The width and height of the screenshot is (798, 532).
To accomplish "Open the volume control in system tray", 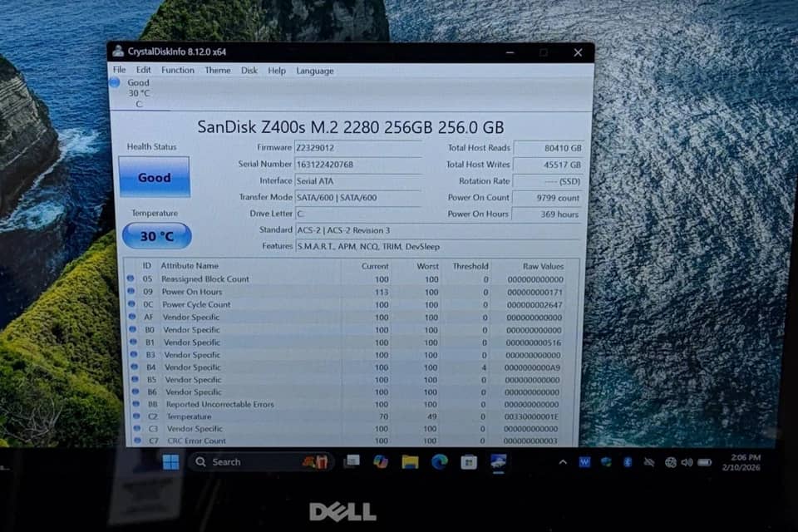I will (687, 462).
